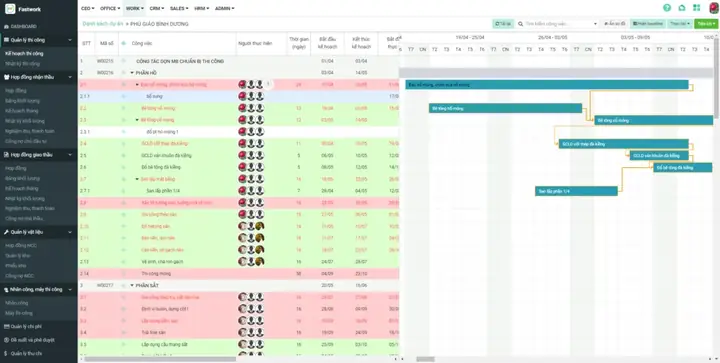Click the task table horizontal scrollbar
The height and width of the screenshot is (363, 720).
tap(160, 359)
